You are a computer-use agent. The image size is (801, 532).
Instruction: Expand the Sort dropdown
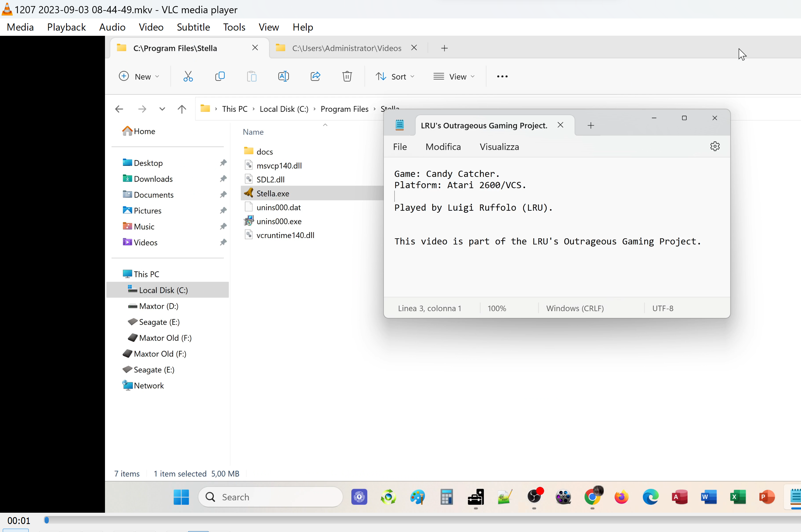click(x=395, y=77)
